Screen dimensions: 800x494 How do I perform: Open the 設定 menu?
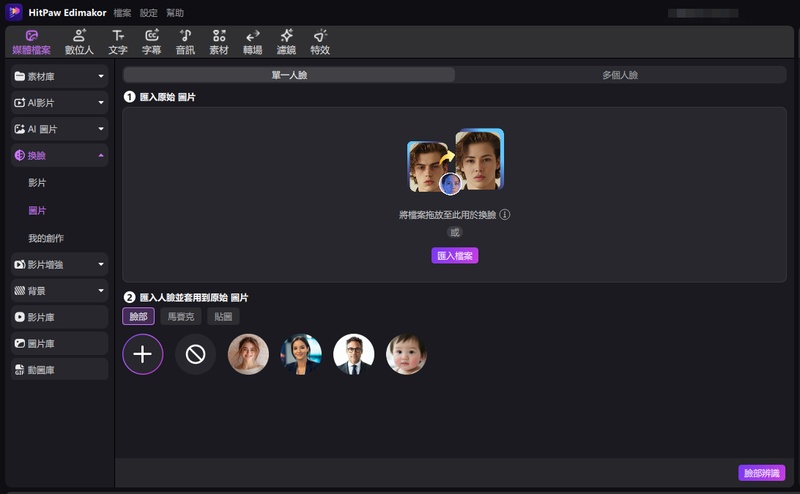coord(148,13)
